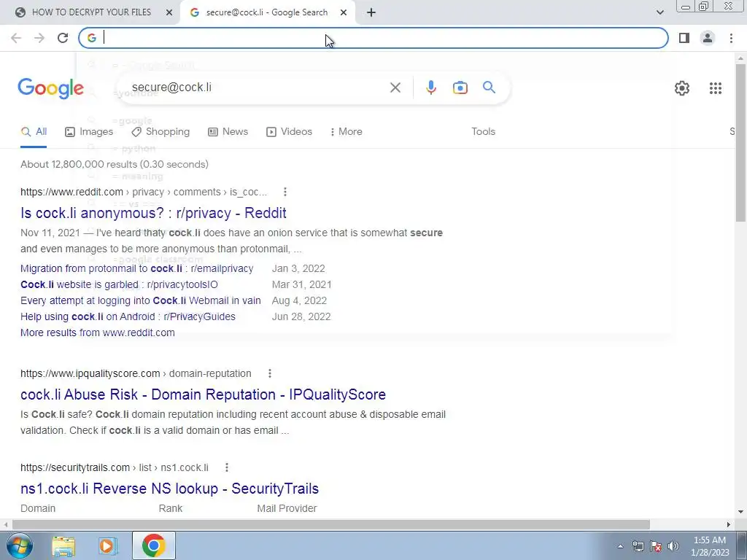Image resolution: width=747 pixels, height=560 pixels.
Task: Open 'Every attempt at logging into Cock.li' link
Action: [x=141, y=301]
